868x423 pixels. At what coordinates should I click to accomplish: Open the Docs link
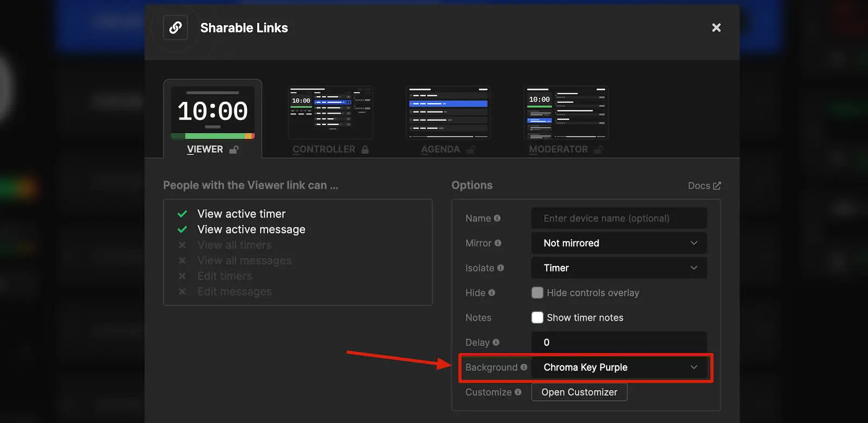point(704,186)
